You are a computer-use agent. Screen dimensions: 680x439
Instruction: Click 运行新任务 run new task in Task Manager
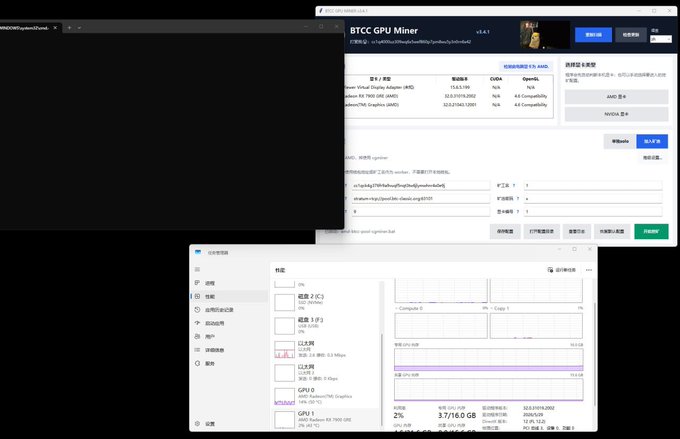(x=562, y=270)
